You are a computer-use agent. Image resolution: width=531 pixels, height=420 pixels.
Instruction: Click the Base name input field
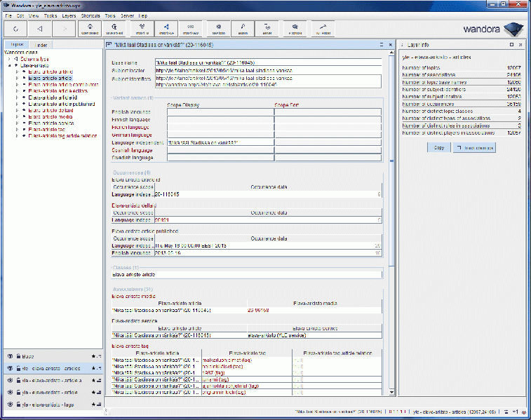[267, 63]
